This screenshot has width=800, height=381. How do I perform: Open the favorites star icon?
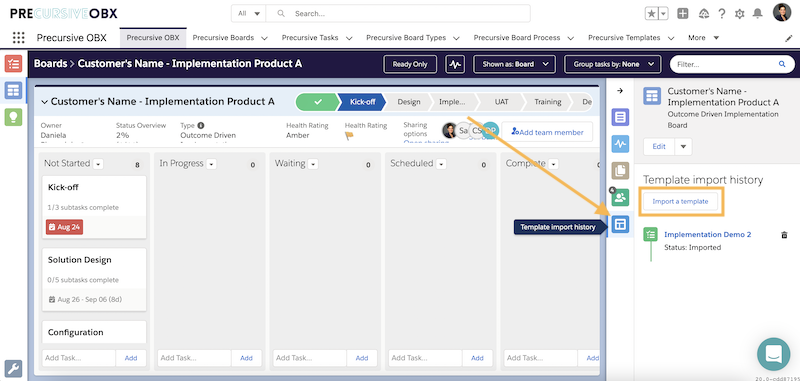(652, 14)
